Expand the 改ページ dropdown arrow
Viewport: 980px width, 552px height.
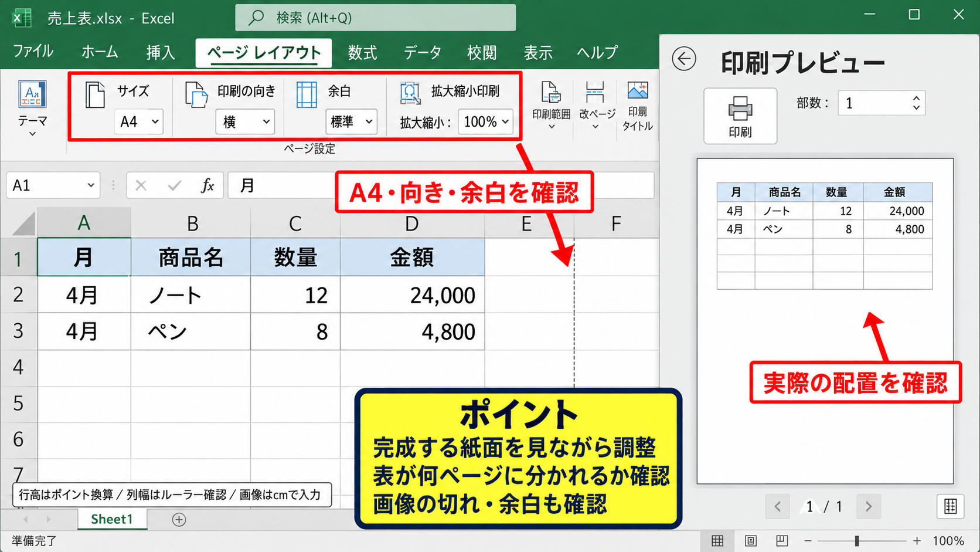click(596, 127)
